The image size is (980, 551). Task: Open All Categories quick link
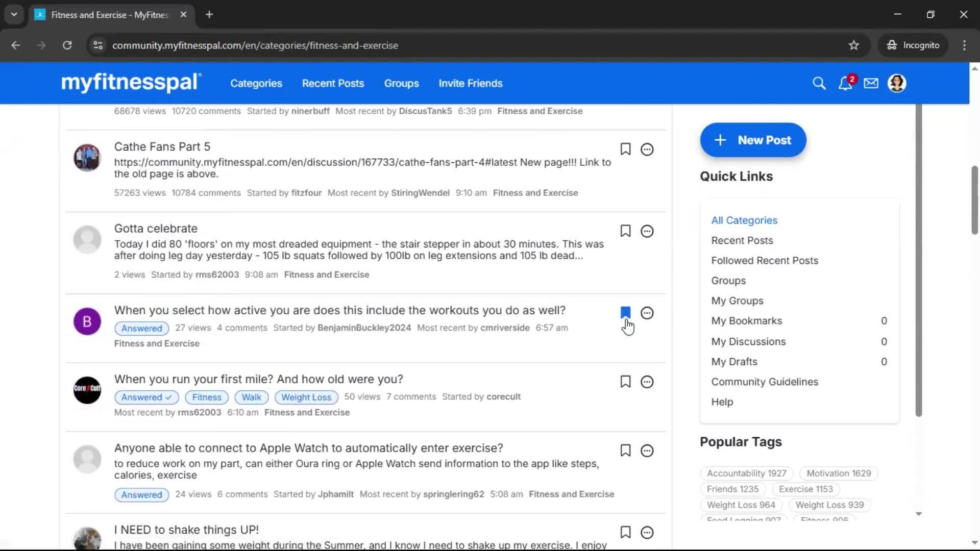(x=744, y=220)
